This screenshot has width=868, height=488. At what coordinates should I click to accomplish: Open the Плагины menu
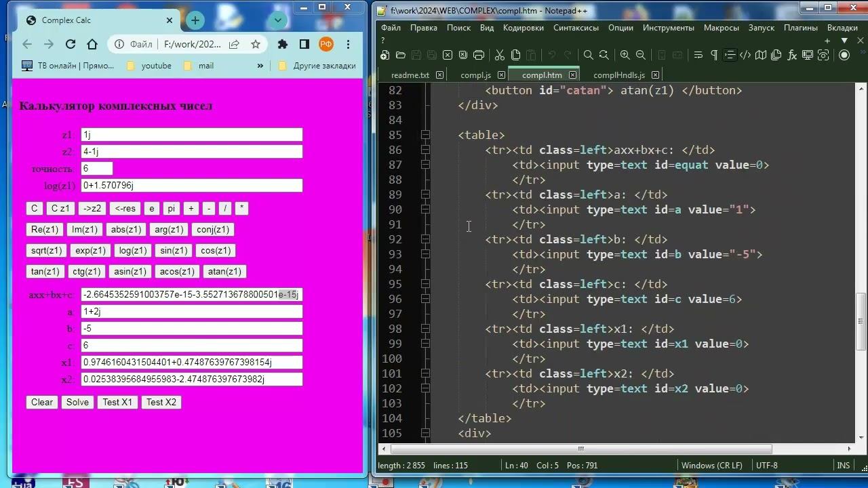(x=801, y=28)
